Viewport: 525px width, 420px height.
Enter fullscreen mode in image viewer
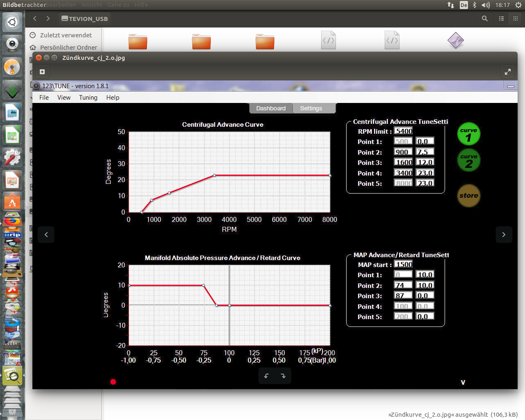[x=508, y=72]
